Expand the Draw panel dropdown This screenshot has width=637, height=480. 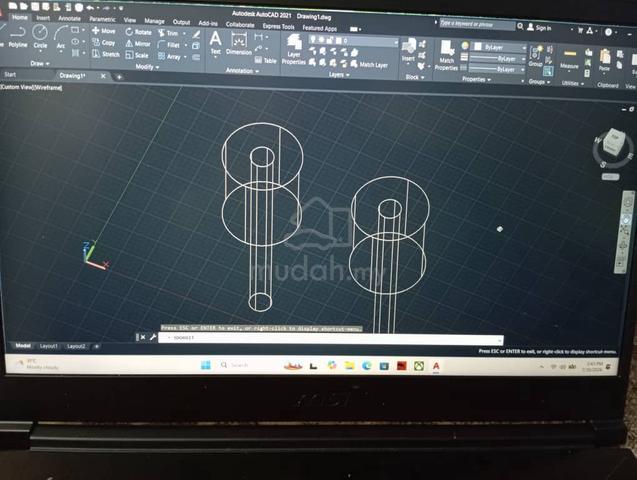[40, 64]
